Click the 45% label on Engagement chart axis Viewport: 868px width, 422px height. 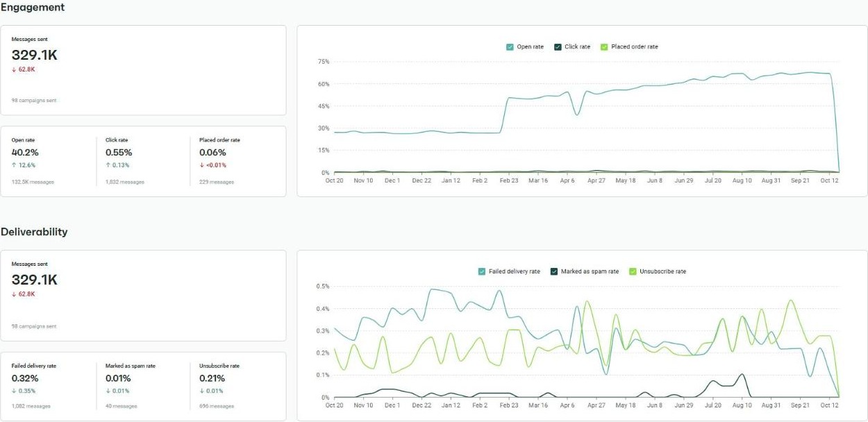pyautogui.click(x=323, y=106)
